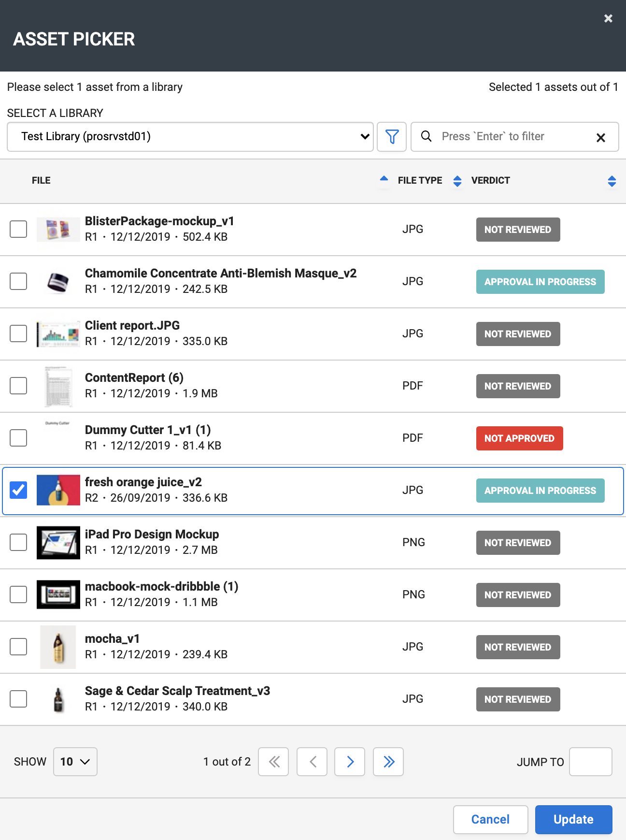Close the Asset Picker dialog
This screenshot has width=626, height=840.
(608, 18)
